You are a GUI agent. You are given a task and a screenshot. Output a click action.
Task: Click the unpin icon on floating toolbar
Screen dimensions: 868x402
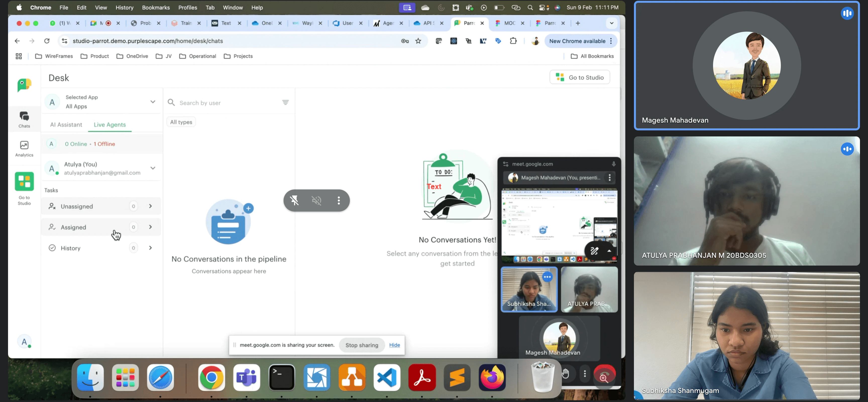point(294,200)
